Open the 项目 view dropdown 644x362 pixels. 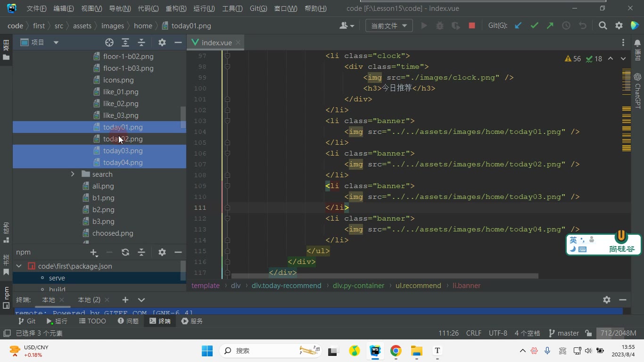(56, 42)
